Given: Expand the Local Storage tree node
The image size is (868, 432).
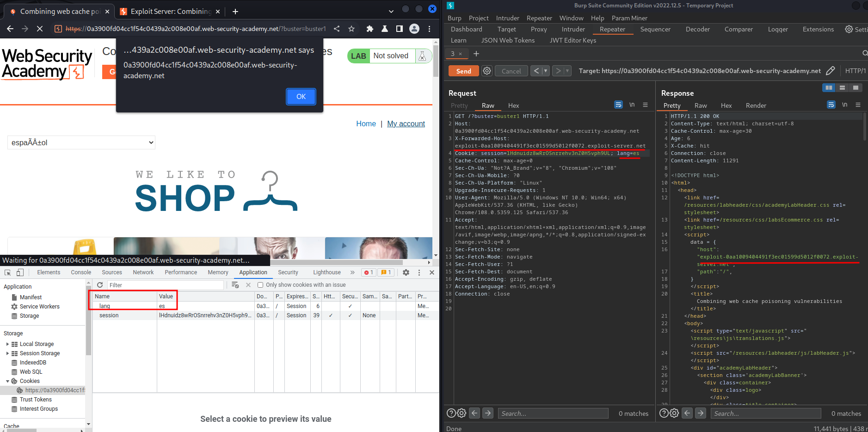Looking at the screenshot, I should pos(7,344).
